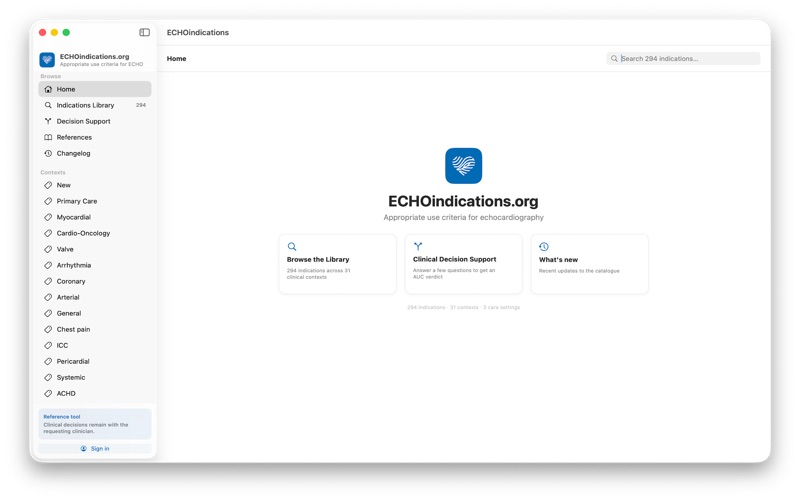This screenshot has height=500, width=800.
Task: Click the Indications Library magnifier icon
Action: pos(48,105)
